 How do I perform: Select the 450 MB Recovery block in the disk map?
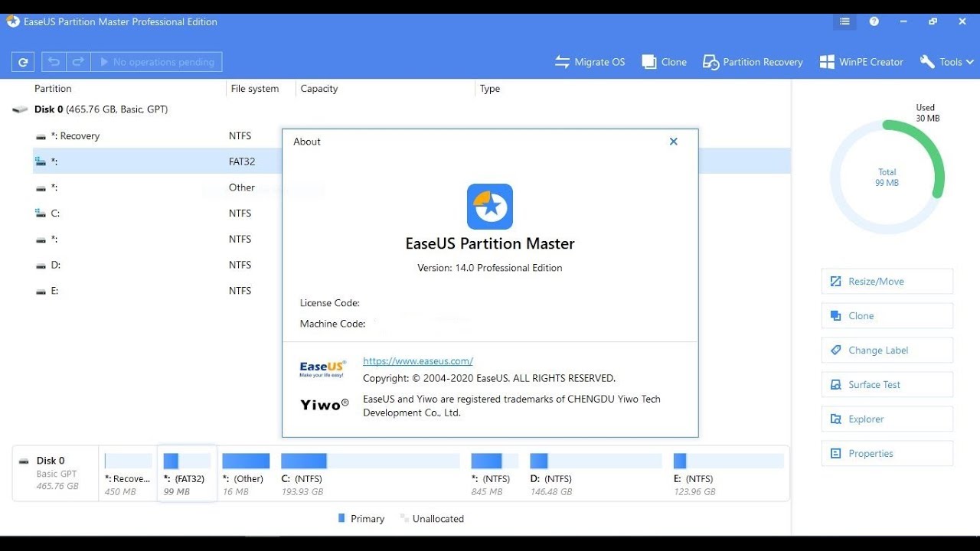pos(128,474)
